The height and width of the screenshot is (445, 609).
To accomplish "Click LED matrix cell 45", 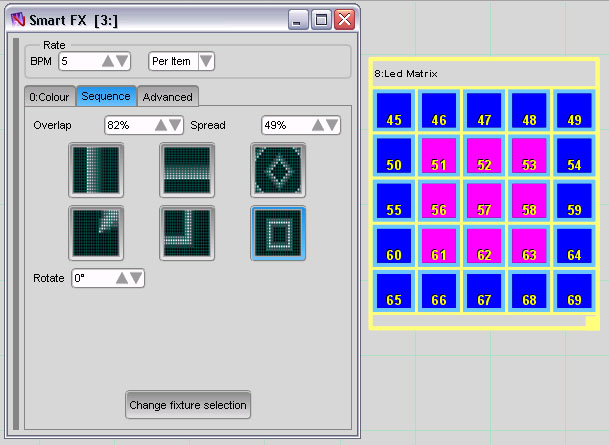I will pyautogui.click(x=394, y=111).
